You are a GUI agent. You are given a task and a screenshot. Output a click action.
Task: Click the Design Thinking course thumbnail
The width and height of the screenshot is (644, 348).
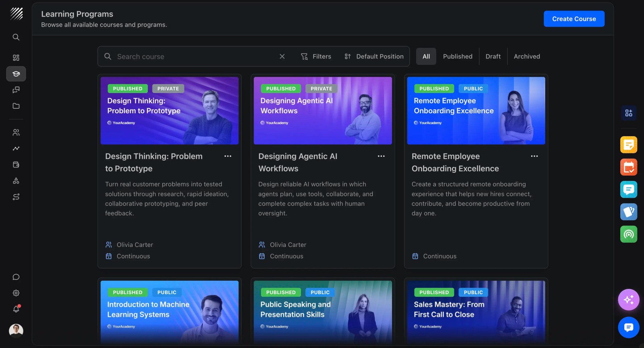(169, 111)
